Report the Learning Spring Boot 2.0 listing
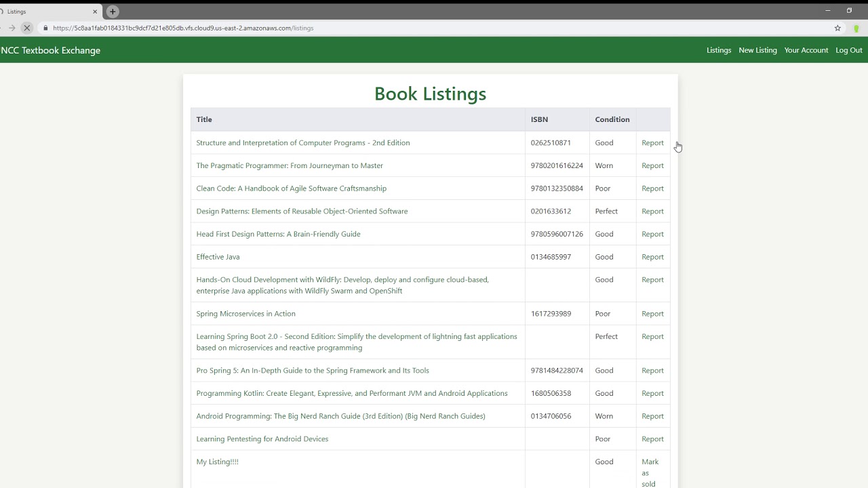The height and width of the screenshot is (488, 868). pos(652,337)
